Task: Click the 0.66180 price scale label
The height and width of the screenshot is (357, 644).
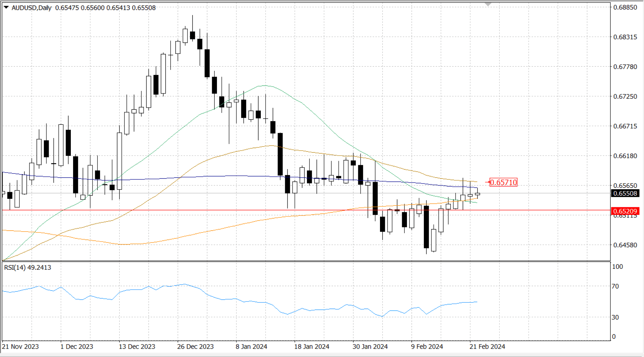Action: click(625, 156)
